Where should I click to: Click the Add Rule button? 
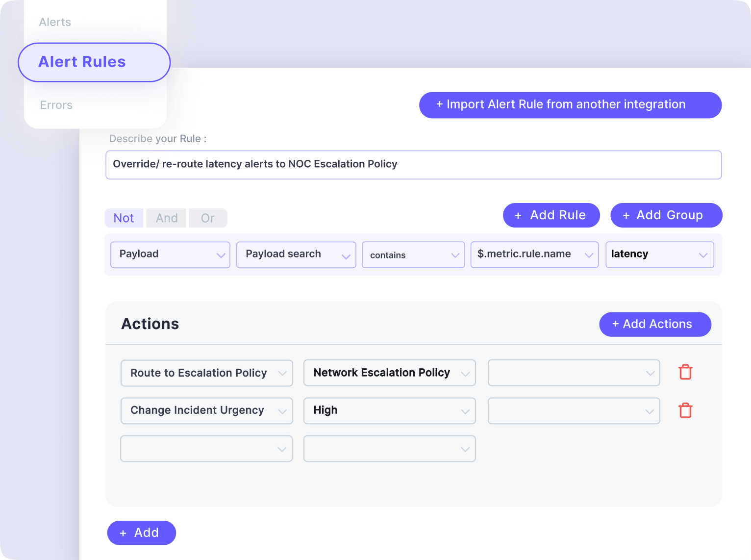tap(551, 215)
